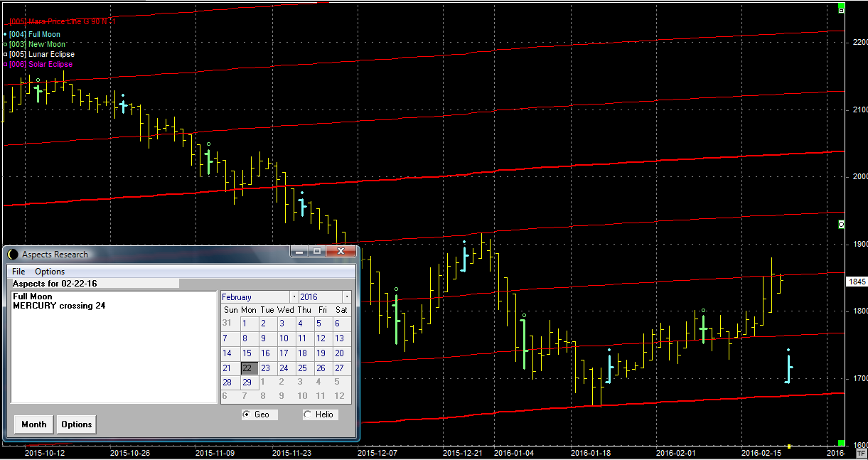Click the 2016-01-04 date axis label

point(514,452)
